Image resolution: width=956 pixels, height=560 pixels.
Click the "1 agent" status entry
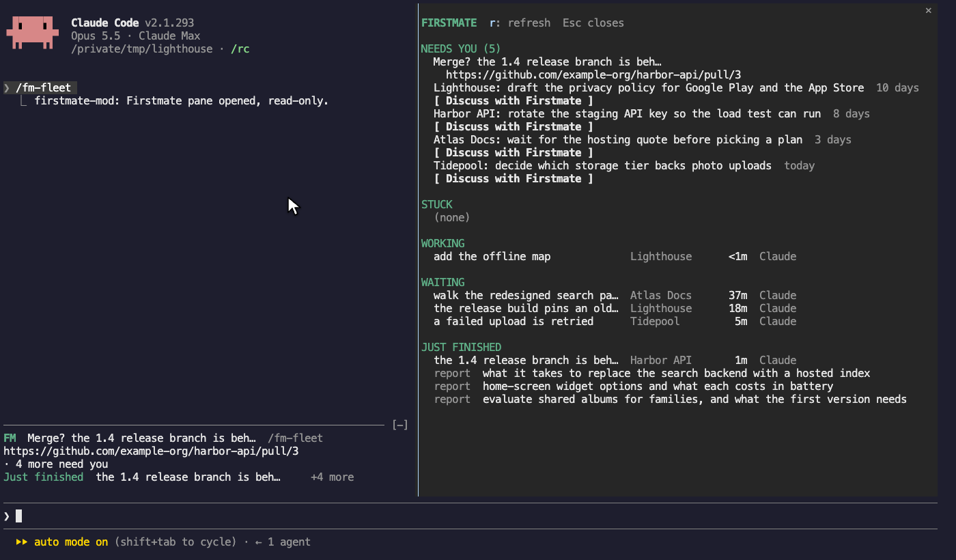tap(283, 542)
